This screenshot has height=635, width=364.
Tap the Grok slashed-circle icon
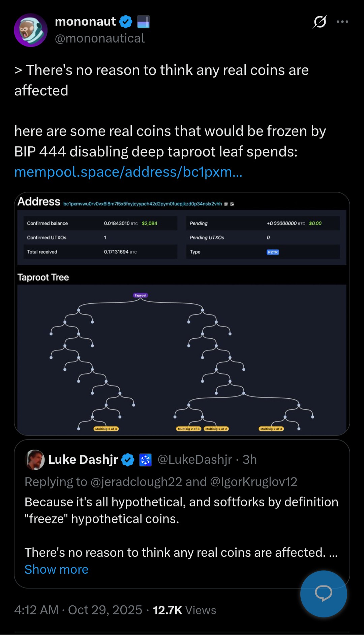pyautogui.click(x=320, y=22)
